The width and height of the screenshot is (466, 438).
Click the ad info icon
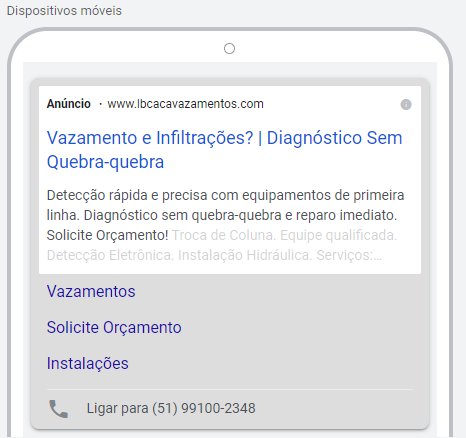(406, 104)
